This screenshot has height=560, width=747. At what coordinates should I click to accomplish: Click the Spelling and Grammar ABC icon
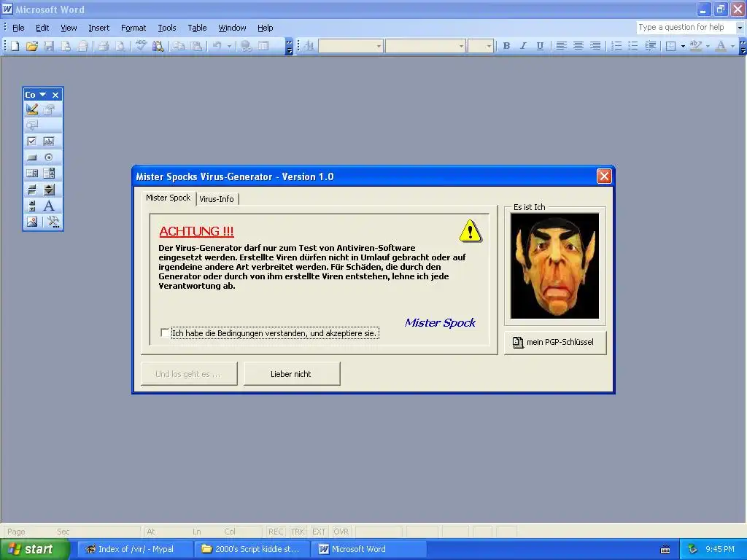(x=141, y=46)
